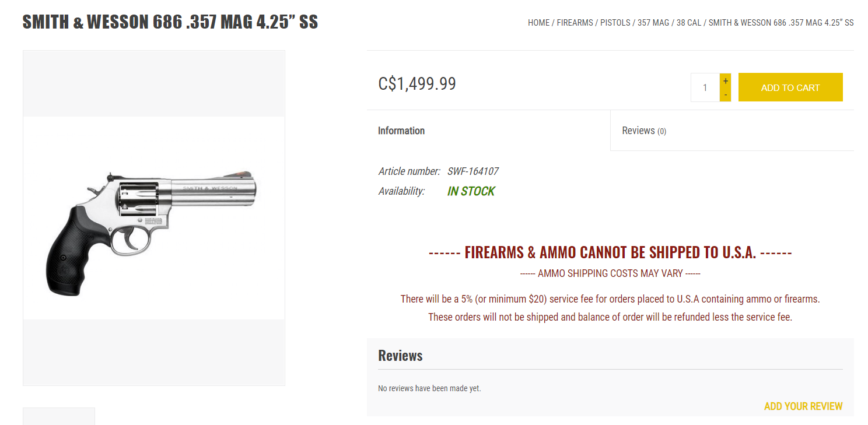The image size is (868, 425).
Task: Select the 357 MAG breadcrumb link
Action: tap(653, 23)
